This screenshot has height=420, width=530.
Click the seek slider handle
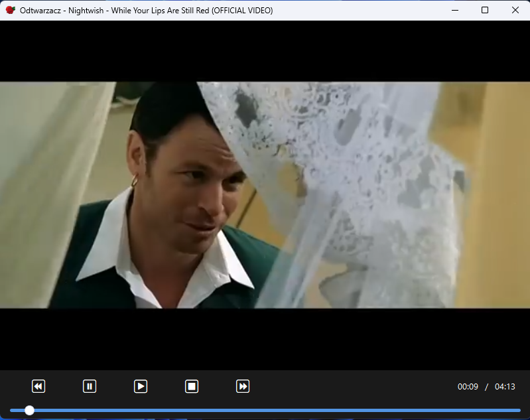click(x=29, y=410)
